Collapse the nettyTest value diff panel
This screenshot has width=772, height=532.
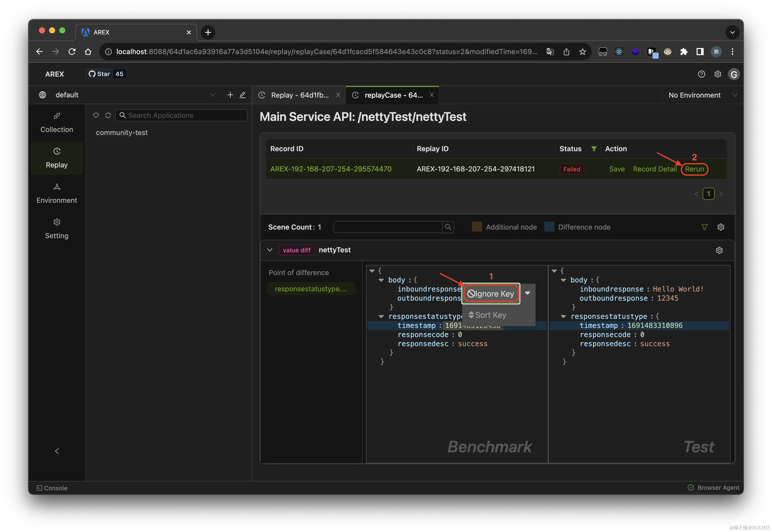coord(270,250)
